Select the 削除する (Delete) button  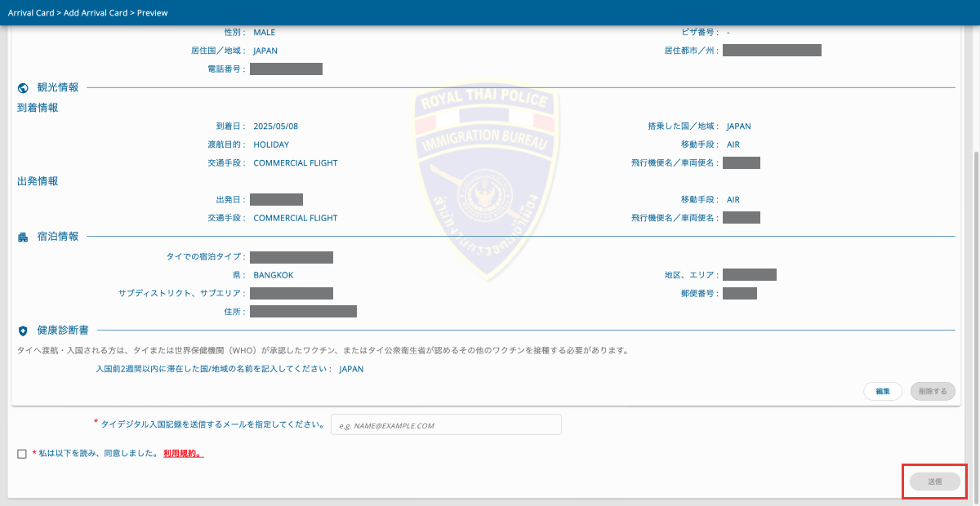click(933, 391)
